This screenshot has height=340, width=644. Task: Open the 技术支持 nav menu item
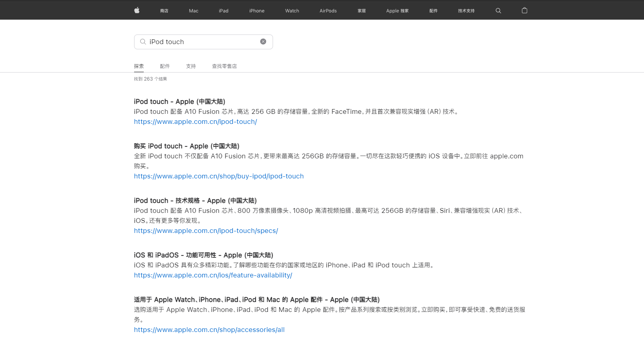(x=466, y=11)
